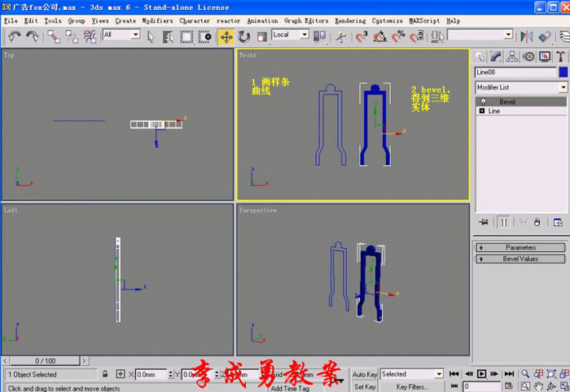Expand the Bevel Values rollout
The width and height of the screenshot is (570, 392).
tap(520, 259)
